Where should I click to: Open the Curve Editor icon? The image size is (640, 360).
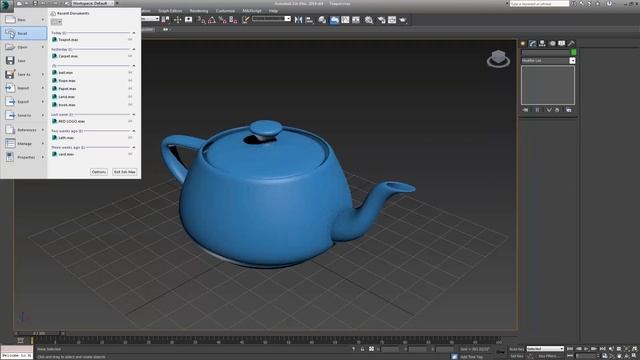click(x=345, y=20)
